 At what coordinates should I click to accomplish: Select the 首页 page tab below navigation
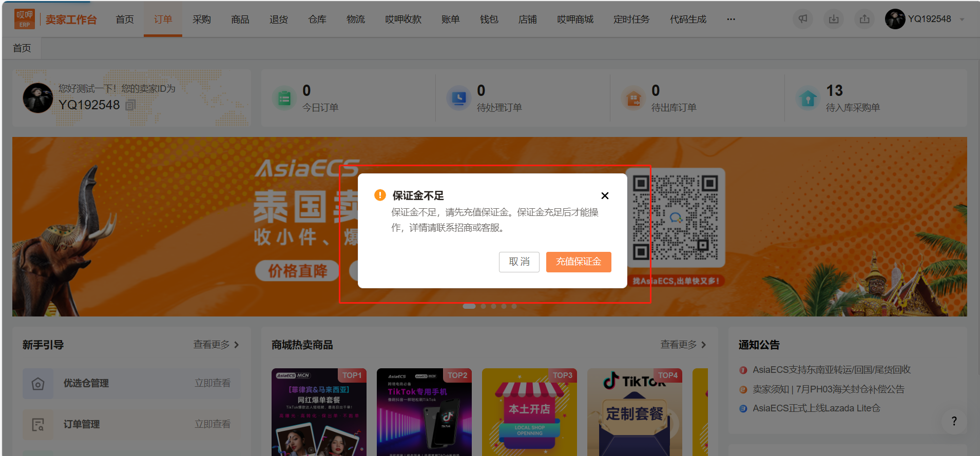(22, 48)
